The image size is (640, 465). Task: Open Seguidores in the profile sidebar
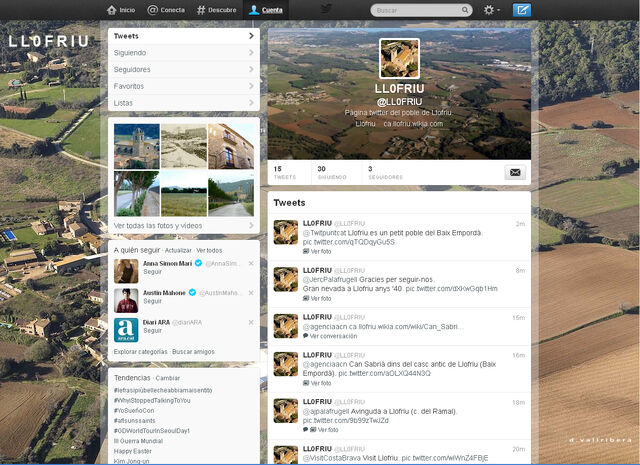click(184, 69)
